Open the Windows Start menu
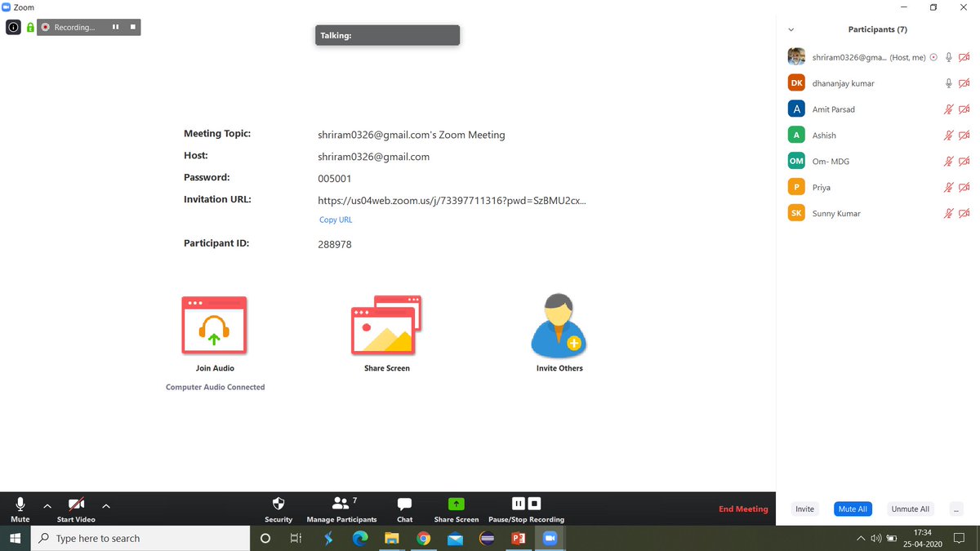Image resolution: width=980 pixels, height=551 pixels. point(16,538)
